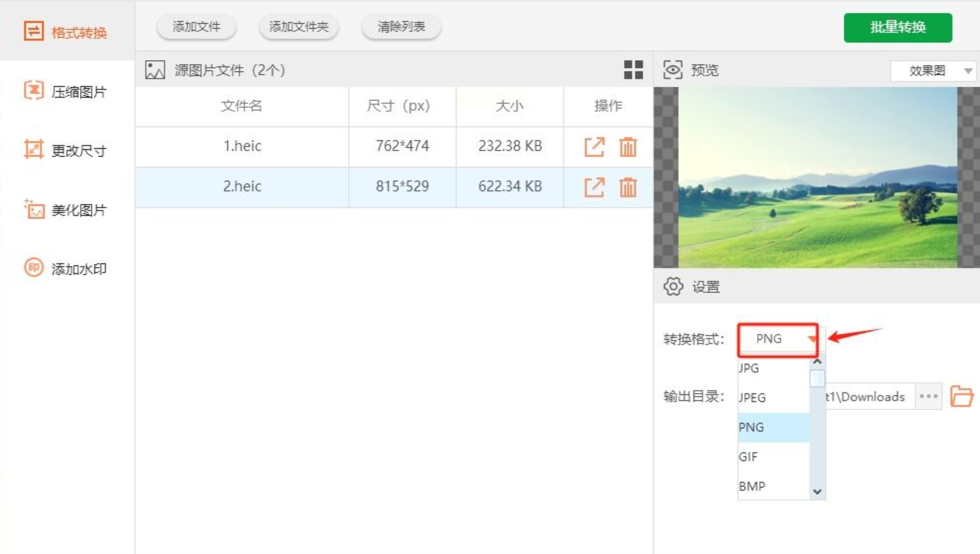Image resolution: width=980 pixels, height=554 pixels.
Task: Click the 添加文件 button
Action: pyautogui.click(x=196, y=27)
